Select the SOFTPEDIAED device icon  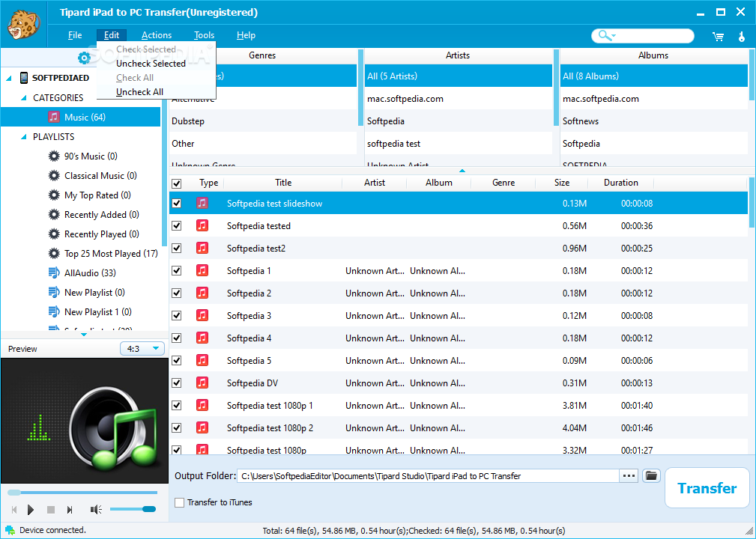[24, 78]
